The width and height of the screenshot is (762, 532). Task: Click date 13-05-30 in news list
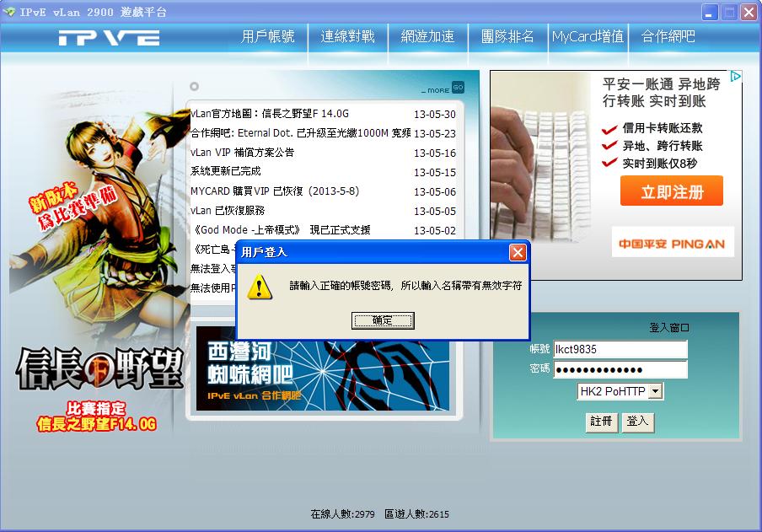(435, 115)
